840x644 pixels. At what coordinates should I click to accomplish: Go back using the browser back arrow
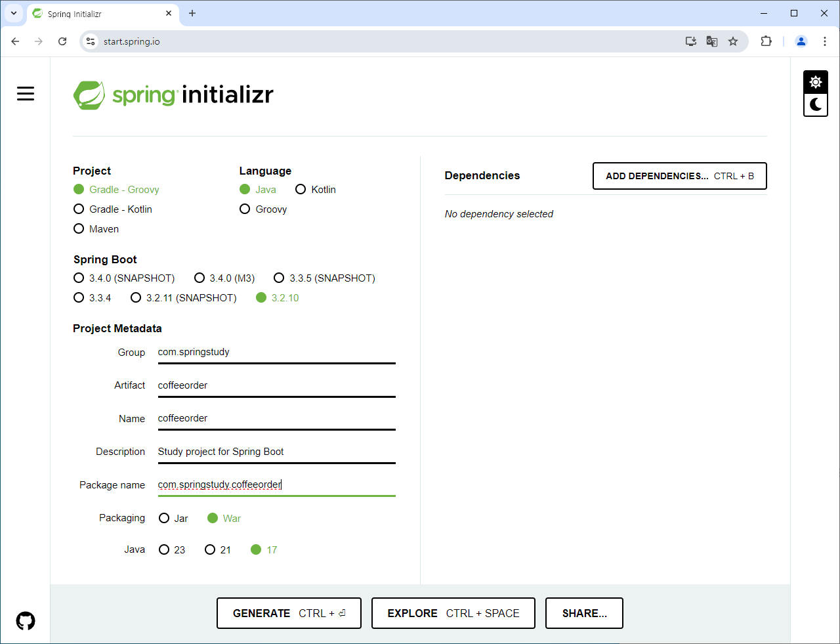coord(15,41)
